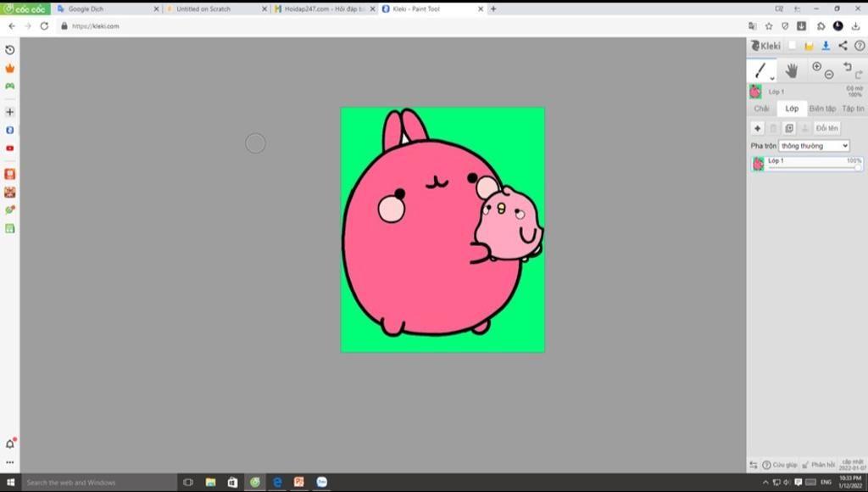Screen dimensions: 868x492
Task: Zoom out with the minus magnifier
Action: tap(829, 75)
